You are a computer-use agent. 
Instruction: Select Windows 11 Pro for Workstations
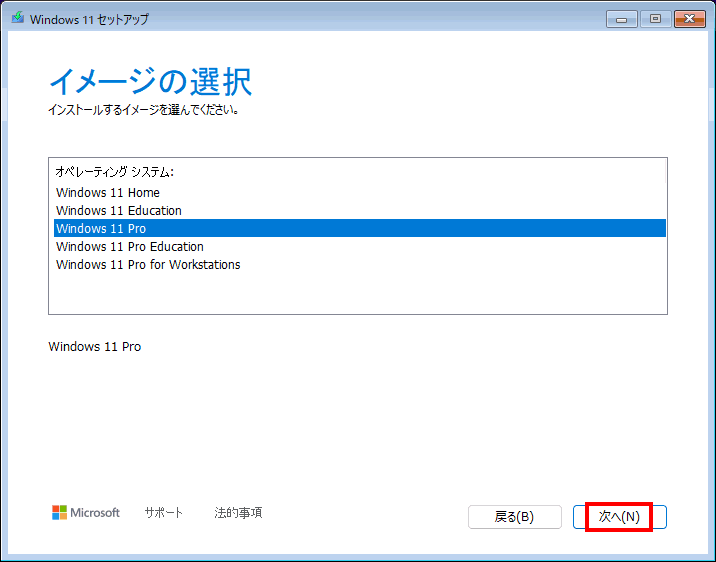[x=360, y=264]
